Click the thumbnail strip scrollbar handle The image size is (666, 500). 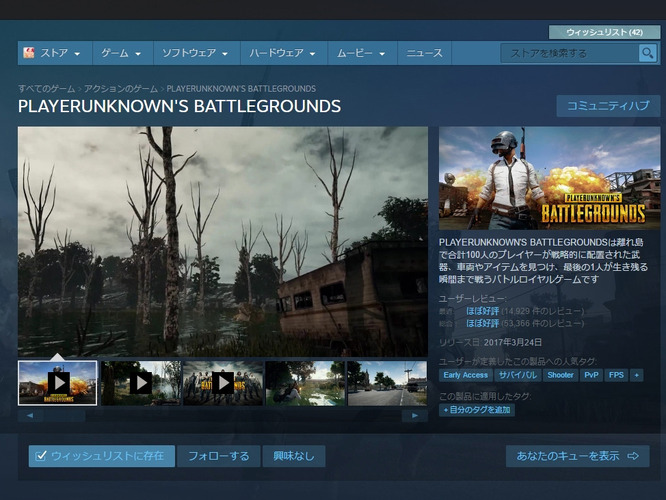tap(64, 415)
